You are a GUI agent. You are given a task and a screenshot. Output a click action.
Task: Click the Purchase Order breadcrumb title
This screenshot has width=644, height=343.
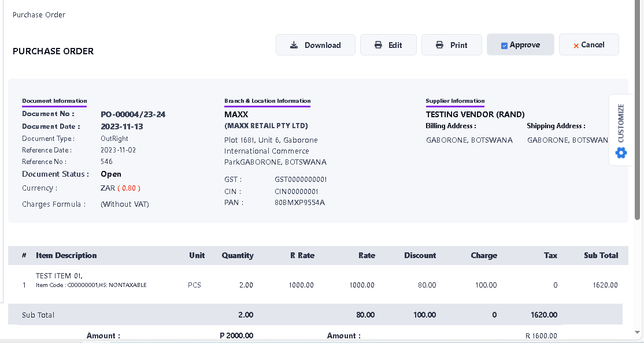coord(39,15)
